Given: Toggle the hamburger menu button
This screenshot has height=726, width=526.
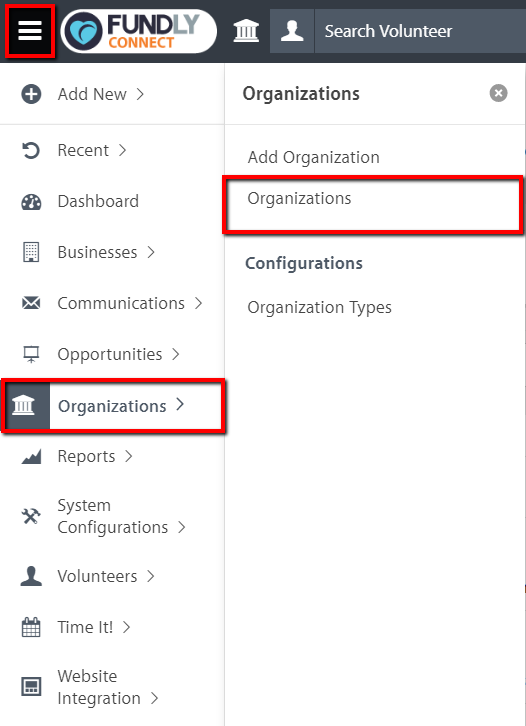Looking at the screenshot, I should tap(30, 31).
